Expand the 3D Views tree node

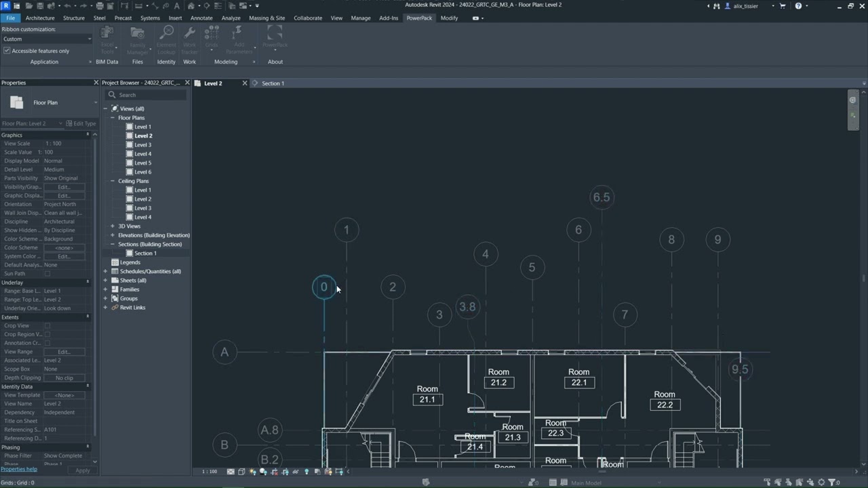point(113,226)
